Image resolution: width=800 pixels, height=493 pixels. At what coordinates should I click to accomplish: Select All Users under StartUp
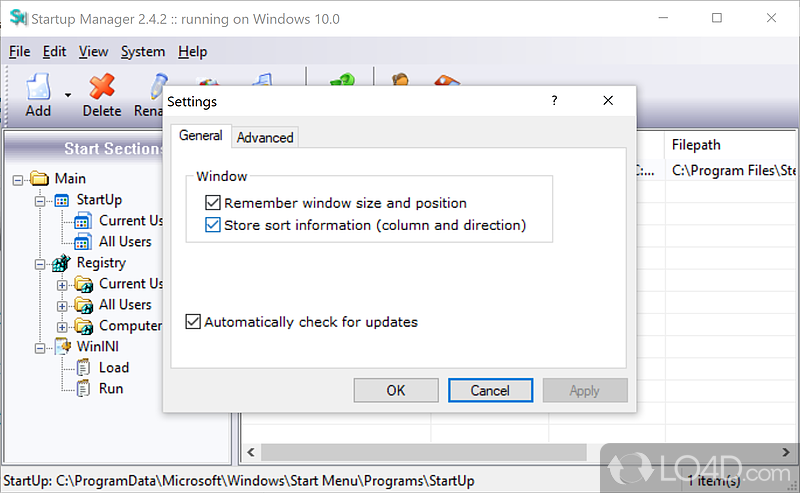125,241
